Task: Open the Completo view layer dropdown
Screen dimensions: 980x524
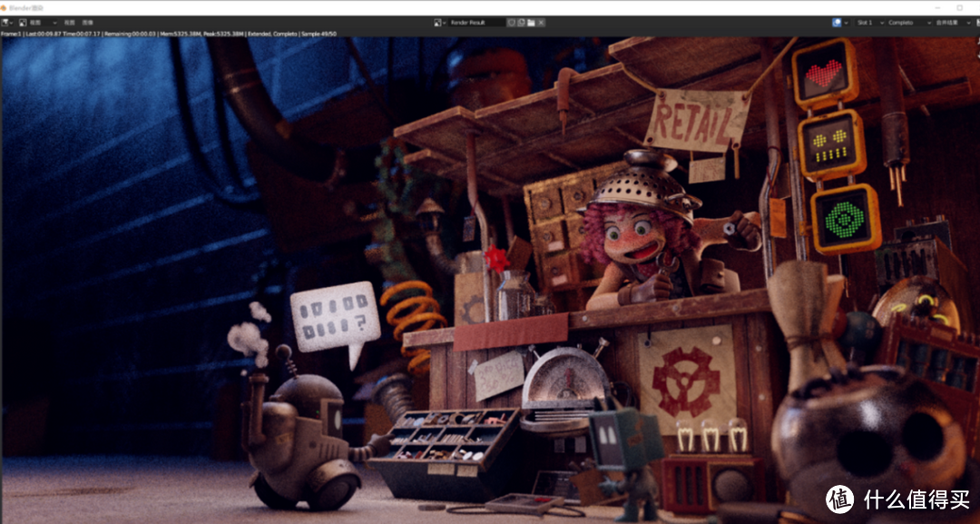Action: coord(908,23)
